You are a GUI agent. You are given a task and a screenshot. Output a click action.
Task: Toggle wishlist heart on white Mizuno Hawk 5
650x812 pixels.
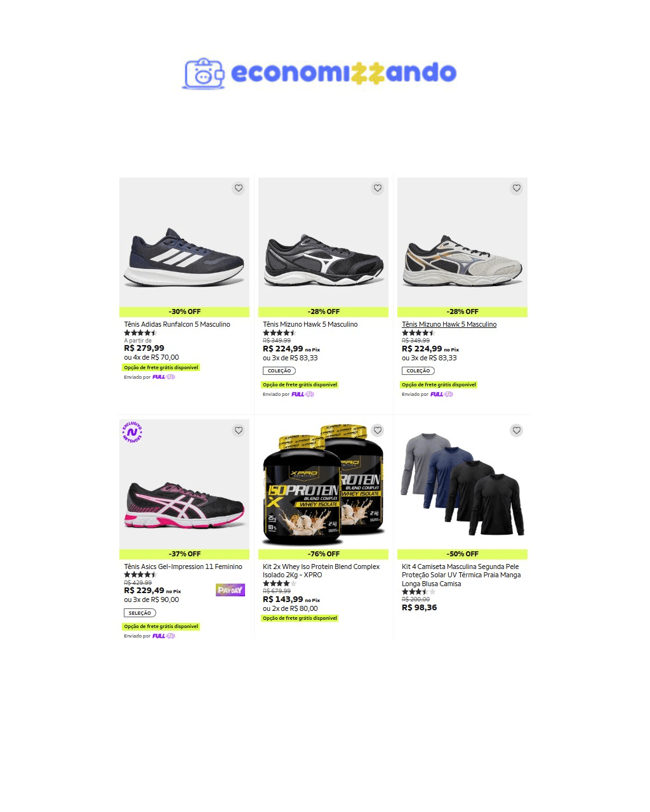pos(517,188)
